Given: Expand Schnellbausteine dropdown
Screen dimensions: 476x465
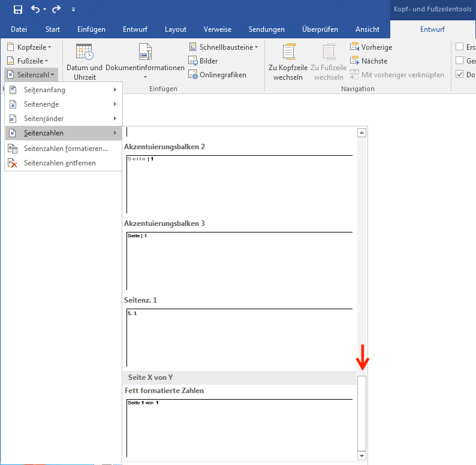Looking at the screenshot, I should click(x=223, y=47).
